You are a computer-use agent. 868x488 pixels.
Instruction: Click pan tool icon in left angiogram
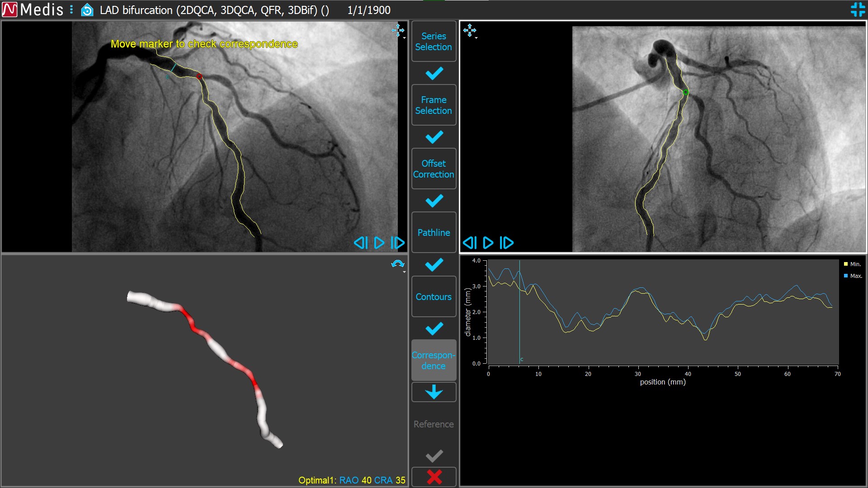click(398, 30)
